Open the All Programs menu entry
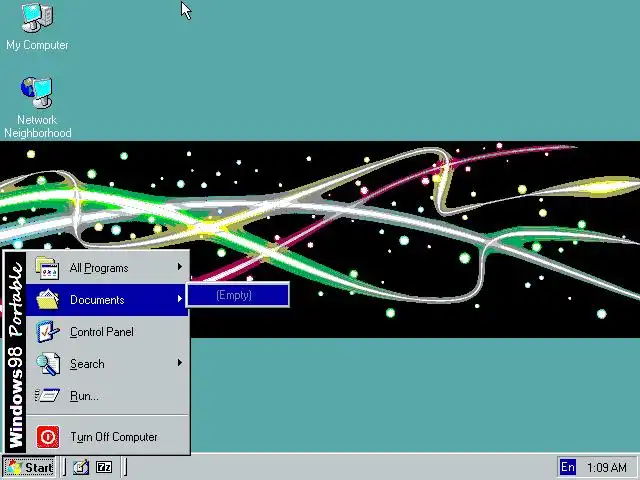Viewport: 640px width, 480px height. [107, 268]
